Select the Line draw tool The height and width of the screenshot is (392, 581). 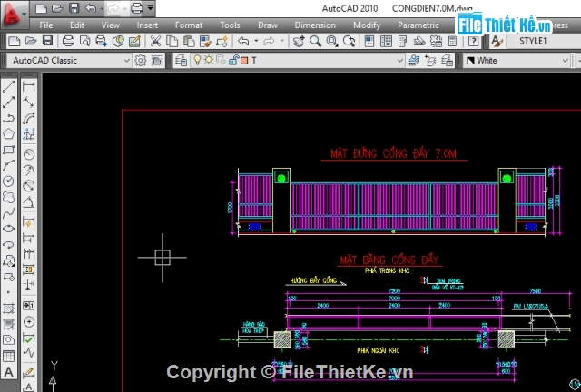pyautogui.click(x=8, y=86)
